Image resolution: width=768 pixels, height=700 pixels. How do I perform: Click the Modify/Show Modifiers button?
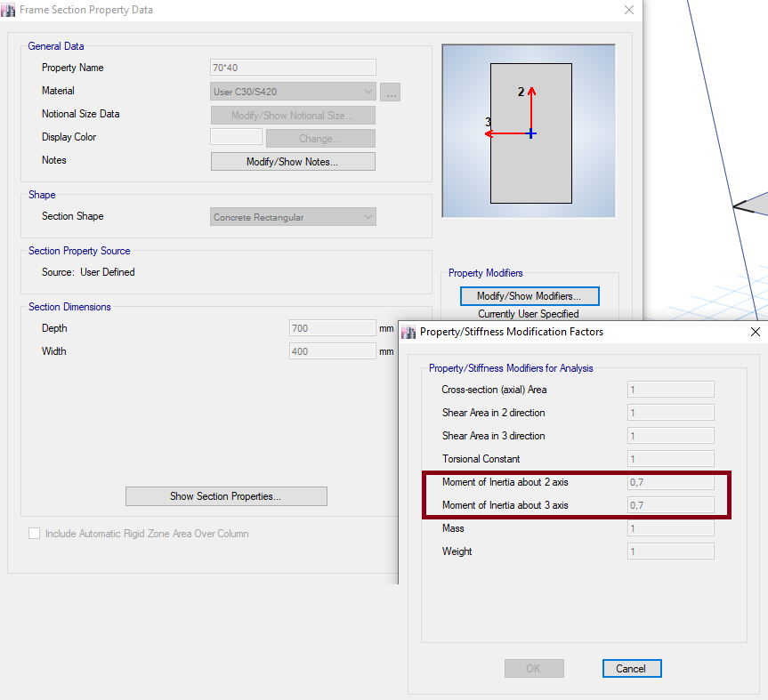click(x=530, y=296)
